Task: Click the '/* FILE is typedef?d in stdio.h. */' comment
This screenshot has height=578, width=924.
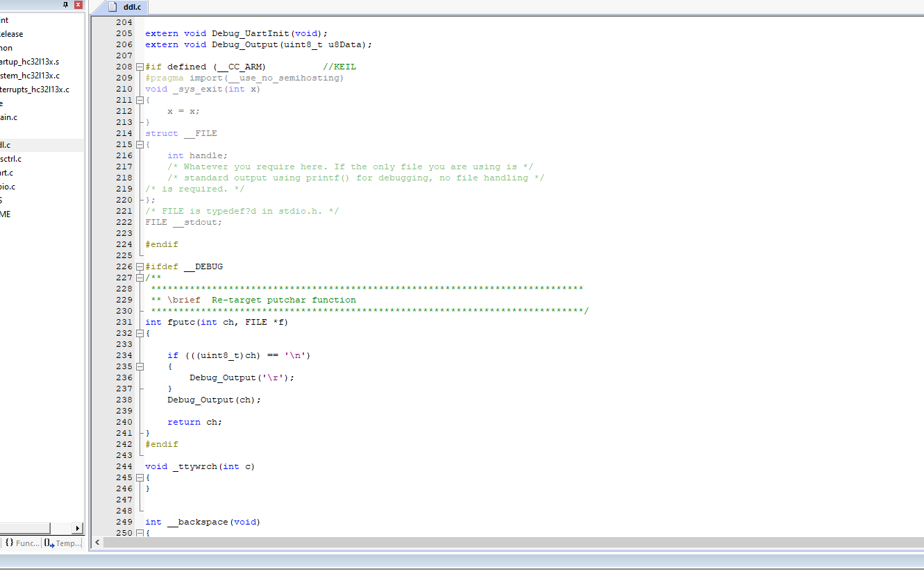Action: (x=242, y=211)
